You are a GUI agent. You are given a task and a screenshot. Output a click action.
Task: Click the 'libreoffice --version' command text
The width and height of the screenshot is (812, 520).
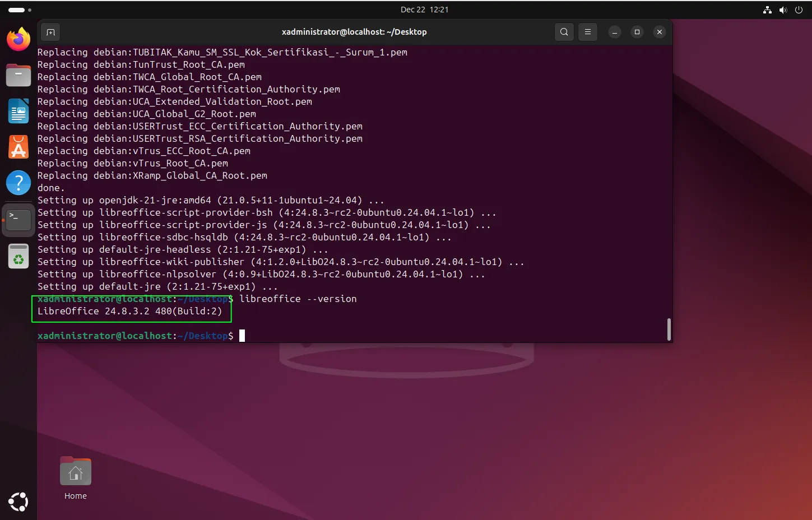298,299
